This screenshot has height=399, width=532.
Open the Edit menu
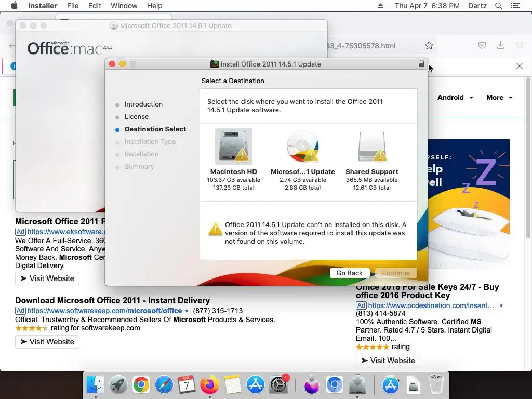(95, 6)
